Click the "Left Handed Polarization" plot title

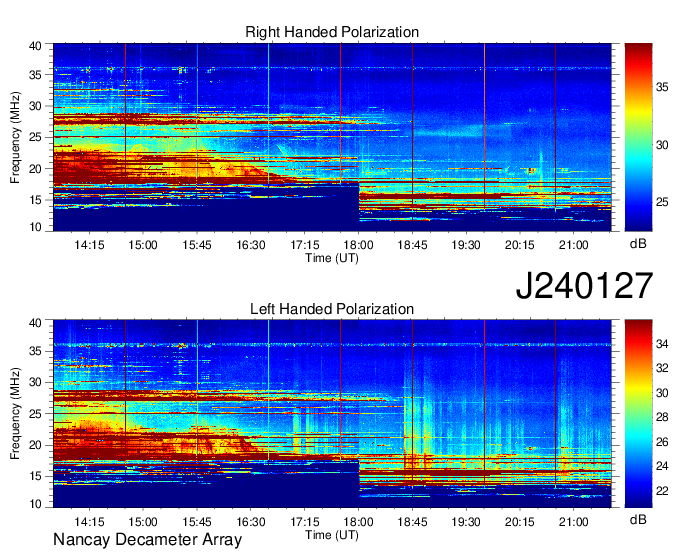coord(332,309)
